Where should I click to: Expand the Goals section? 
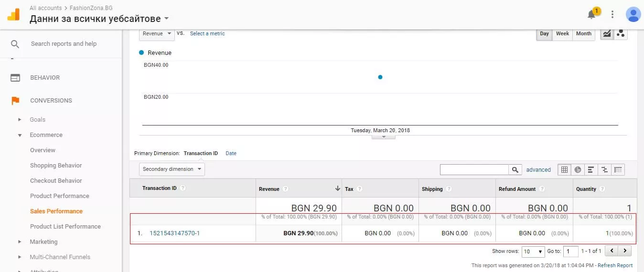pyautogui.click(x=20, y=120)
